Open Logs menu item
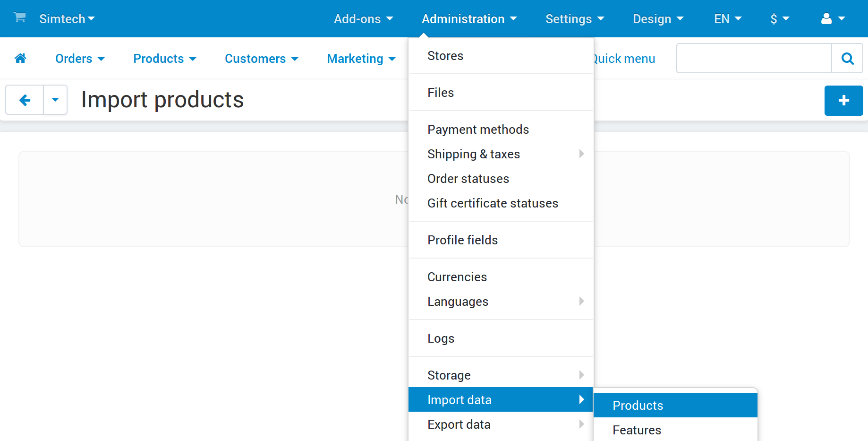Image resolution: width=868 pixels, height=441 pixels. pos(501,338)
